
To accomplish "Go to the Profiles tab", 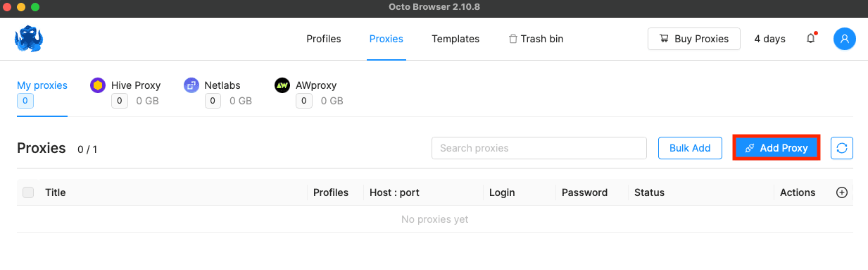I will [324, 39].
